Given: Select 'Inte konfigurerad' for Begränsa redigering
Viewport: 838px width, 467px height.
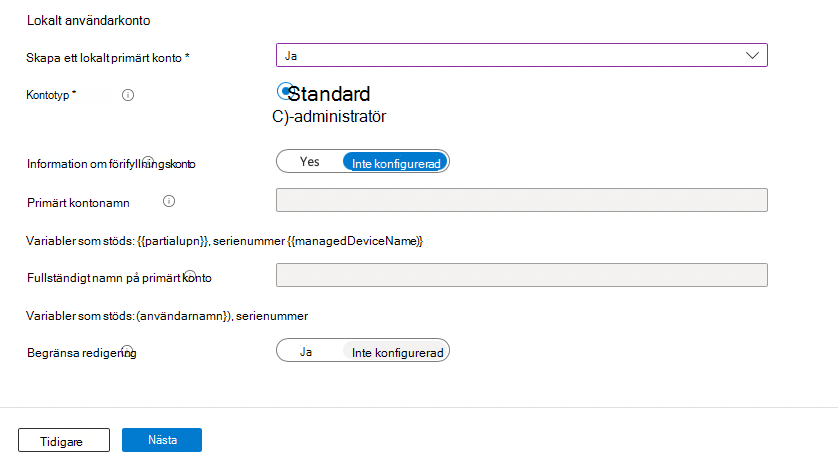Looking at the screenshot, I should tap(397, 353).
